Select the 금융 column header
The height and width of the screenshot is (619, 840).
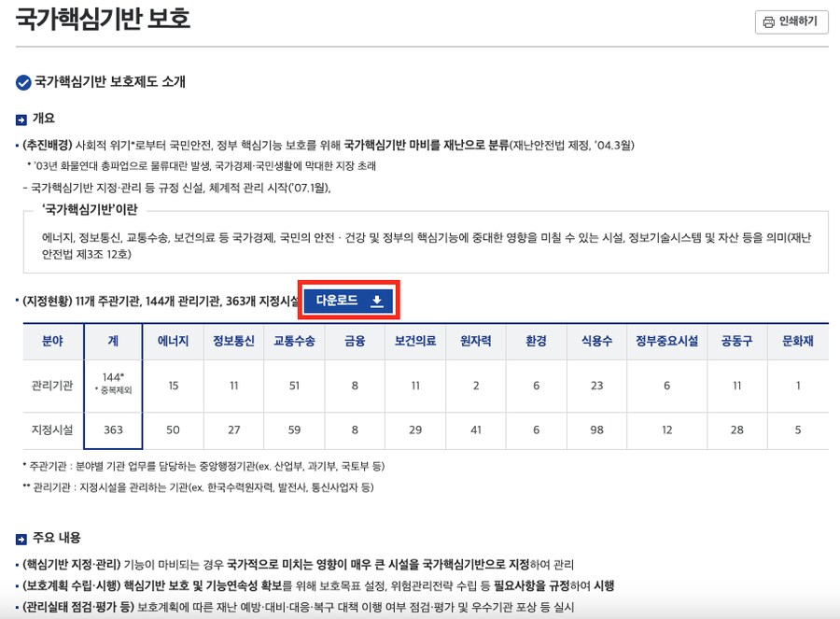[355, 341]
